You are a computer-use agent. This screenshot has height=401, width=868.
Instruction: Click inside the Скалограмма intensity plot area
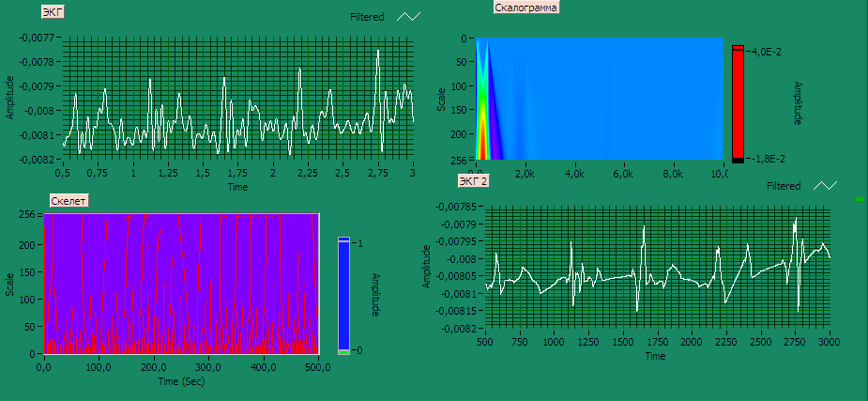point(601,99)
